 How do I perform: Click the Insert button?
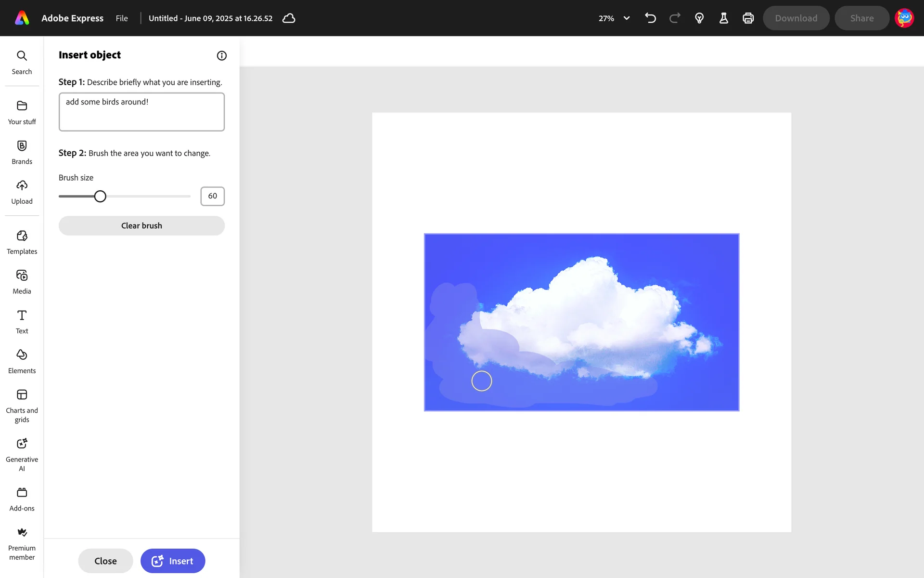pyautogui.click(x=173, y=561)
